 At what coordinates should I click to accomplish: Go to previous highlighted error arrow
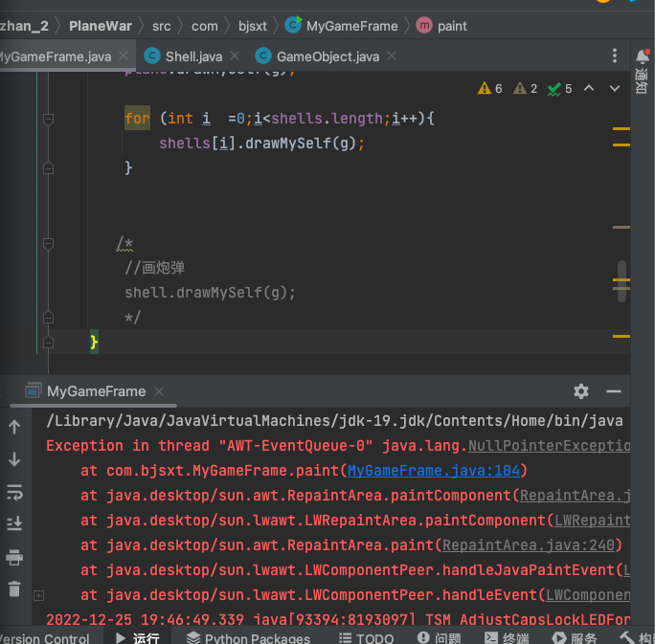(589, 88)
